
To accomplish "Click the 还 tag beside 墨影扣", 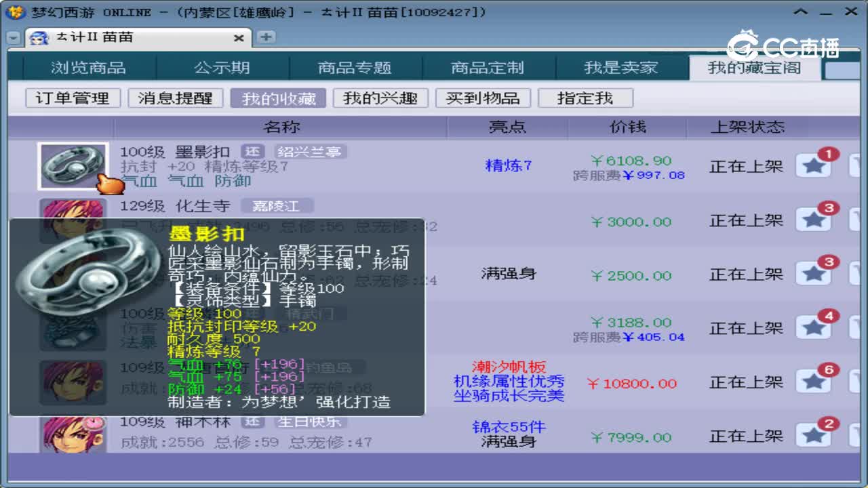I will [x=252, y=152].
